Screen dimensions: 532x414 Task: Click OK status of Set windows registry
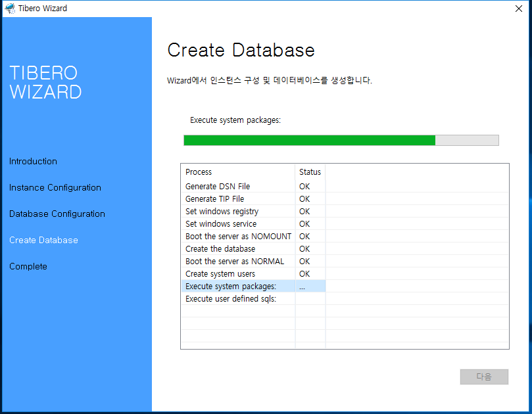point(304,212)
